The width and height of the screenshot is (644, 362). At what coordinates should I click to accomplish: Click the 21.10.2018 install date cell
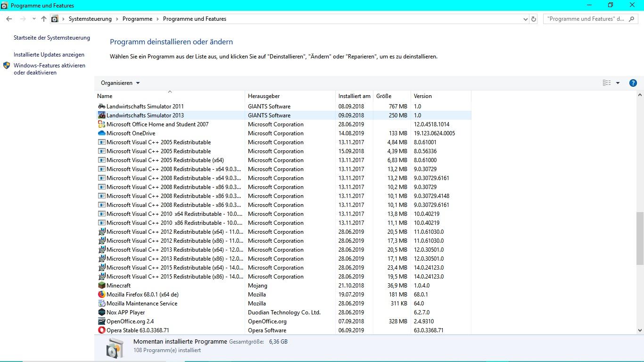click(351, 286)
